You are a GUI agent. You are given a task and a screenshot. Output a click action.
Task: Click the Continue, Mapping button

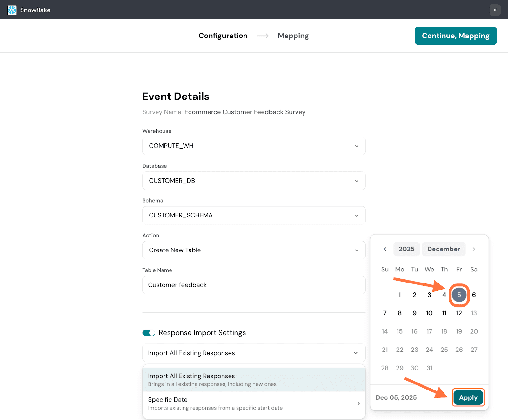455,36
